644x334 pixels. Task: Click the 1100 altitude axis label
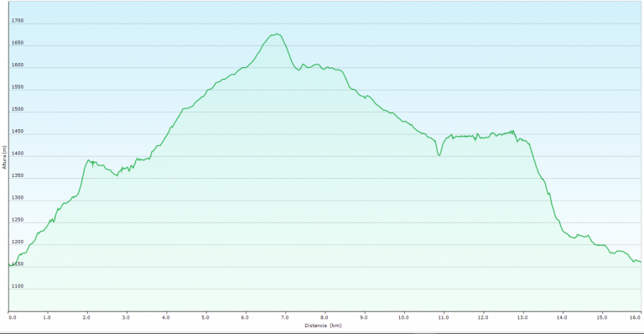(x=18, y=286)
